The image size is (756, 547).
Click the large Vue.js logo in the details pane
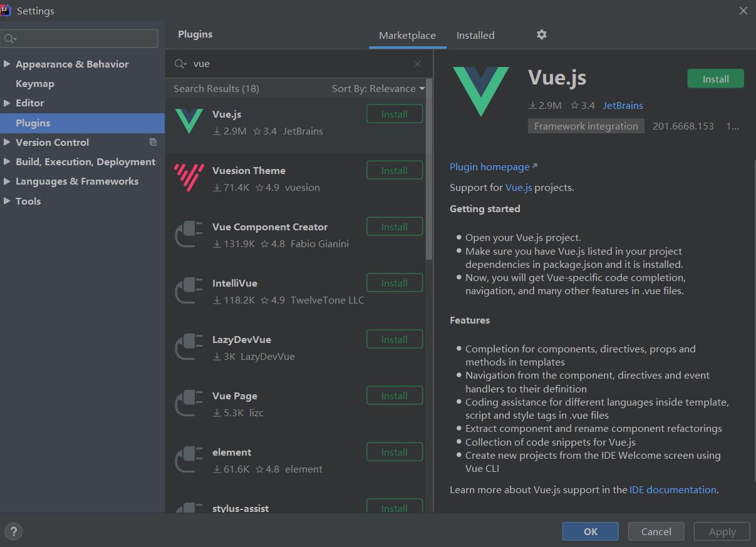point(480,91)
